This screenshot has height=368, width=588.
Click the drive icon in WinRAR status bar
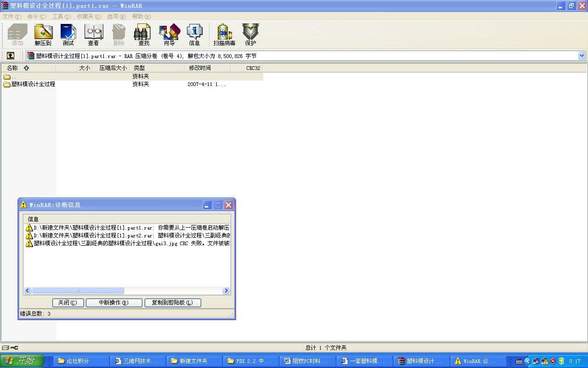coord(5,348)
